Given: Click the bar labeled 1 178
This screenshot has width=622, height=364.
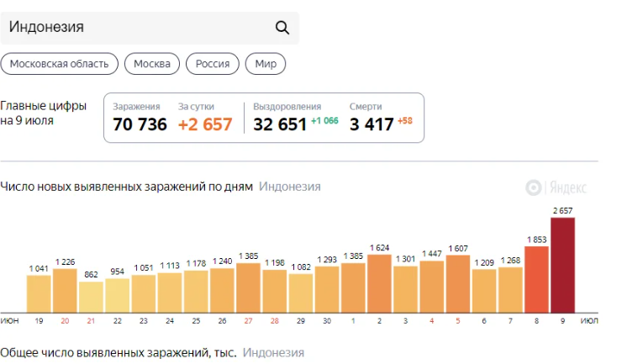Looking at the screenshot, I should (x=196, y=292).
